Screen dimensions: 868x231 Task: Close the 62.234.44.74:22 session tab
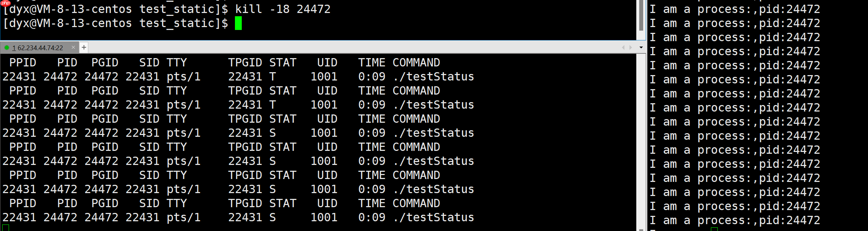click(x=74, y=47)
